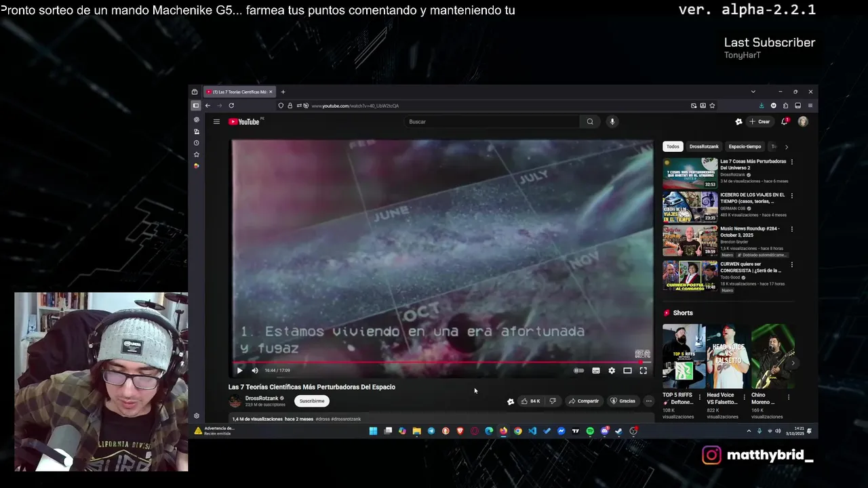Open sidebar history clock icon
868x488 pixels.
[x=197, y=143]
